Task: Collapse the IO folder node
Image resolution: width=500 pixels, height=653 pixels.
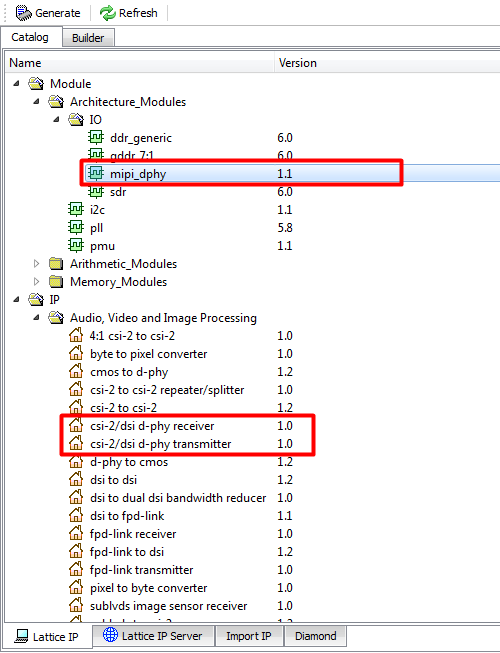Action: (57, 120)
